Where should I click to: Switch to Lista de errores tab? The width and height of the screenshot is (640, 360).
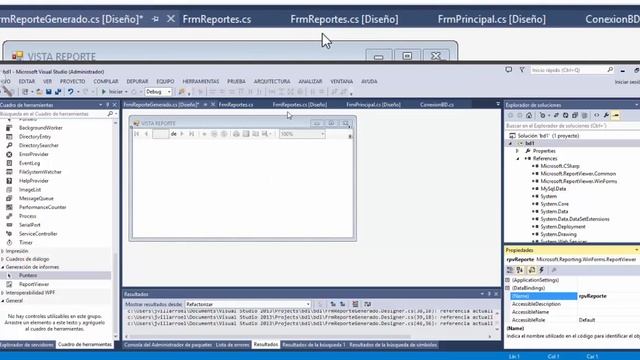point(232,345)
